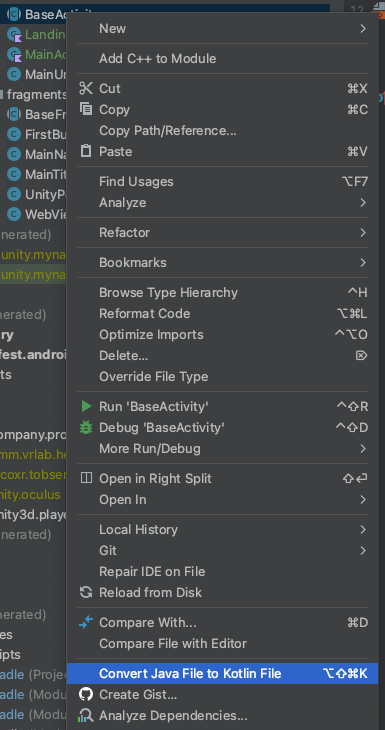Click the Open in Right Split icon
385x730 pixels.
point(86,478)
